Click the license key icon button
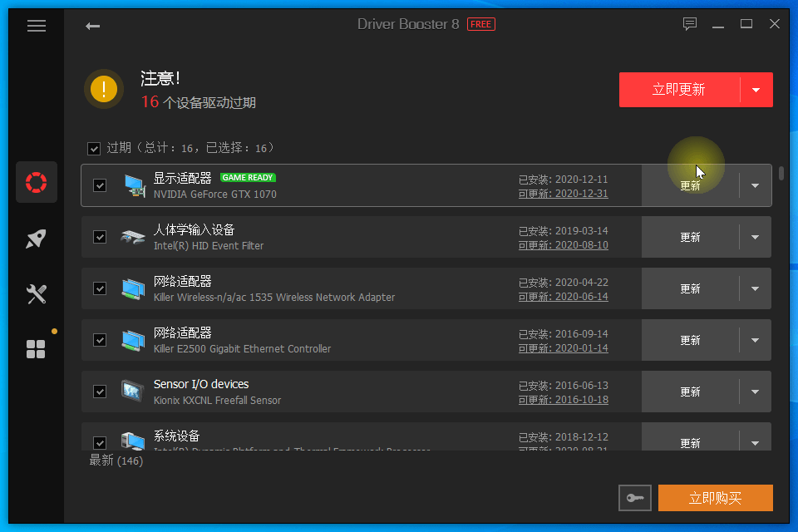The height and width of the screenshot is (532, 798). click(x=634, y=498)
